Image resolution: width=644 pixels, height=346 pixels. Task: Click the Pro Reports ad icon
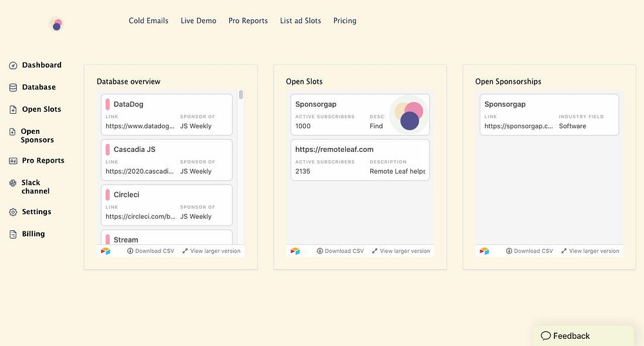coord(13,161)
